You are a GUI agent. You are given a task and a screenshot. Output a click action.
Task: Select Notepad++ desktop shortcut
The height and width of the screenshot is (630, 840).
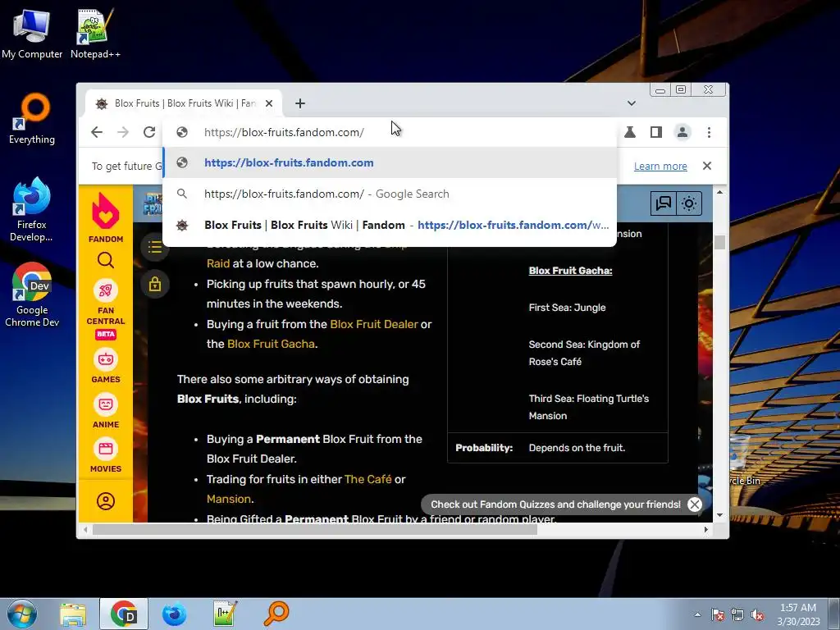[95, 34]
